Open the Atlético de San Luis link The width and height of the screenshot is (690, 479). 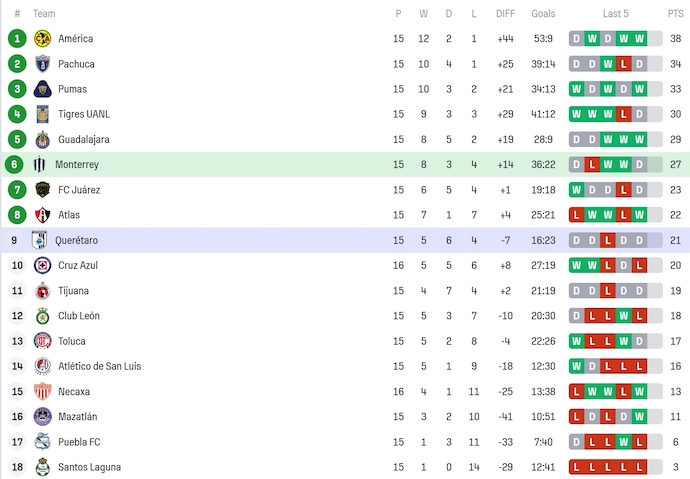(99, 366)
